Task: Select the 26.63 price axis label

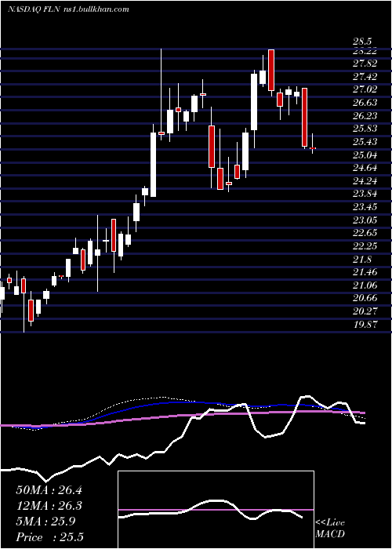Action: pyautogui.click(x=366, y=103)
